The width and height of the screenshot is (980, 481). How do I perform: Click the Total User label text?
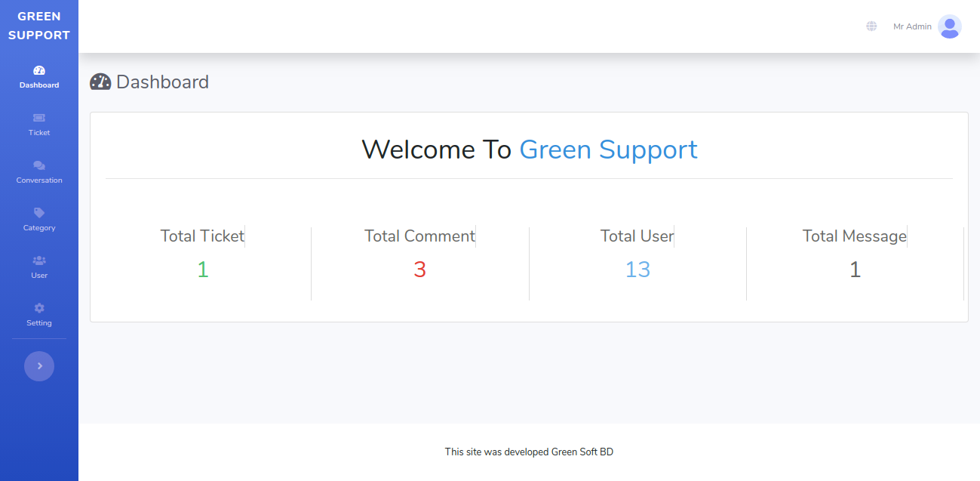(637, 236)
